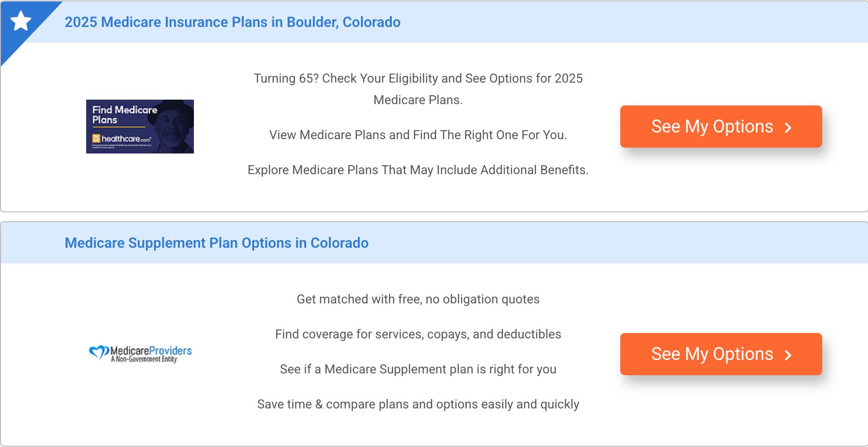Click the healthcare.com logo in the ad image
This screenshot has width=868, height=447.
[122, 139]
